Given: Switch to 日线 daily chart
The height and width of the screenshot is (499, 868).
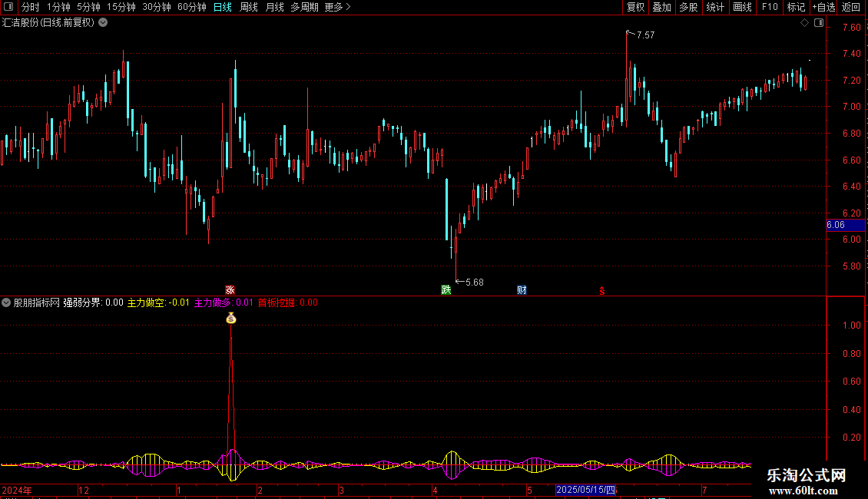Looking at the screenshot, I should coord(223,7).
